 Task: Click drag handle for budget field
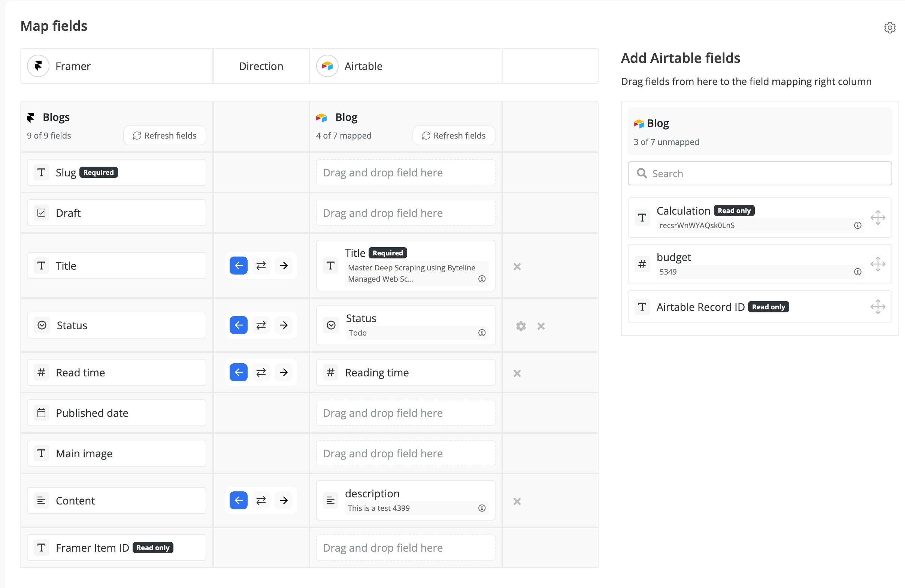click(878, 264)
